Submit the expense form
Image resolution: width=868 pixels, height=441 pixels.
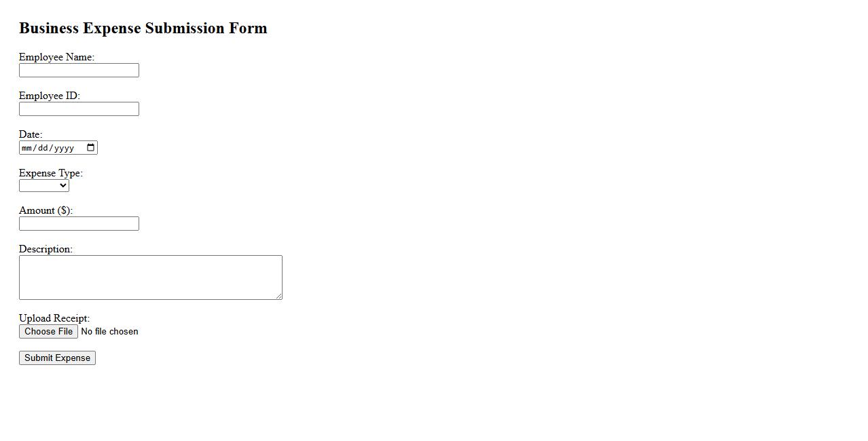point(57,358)
